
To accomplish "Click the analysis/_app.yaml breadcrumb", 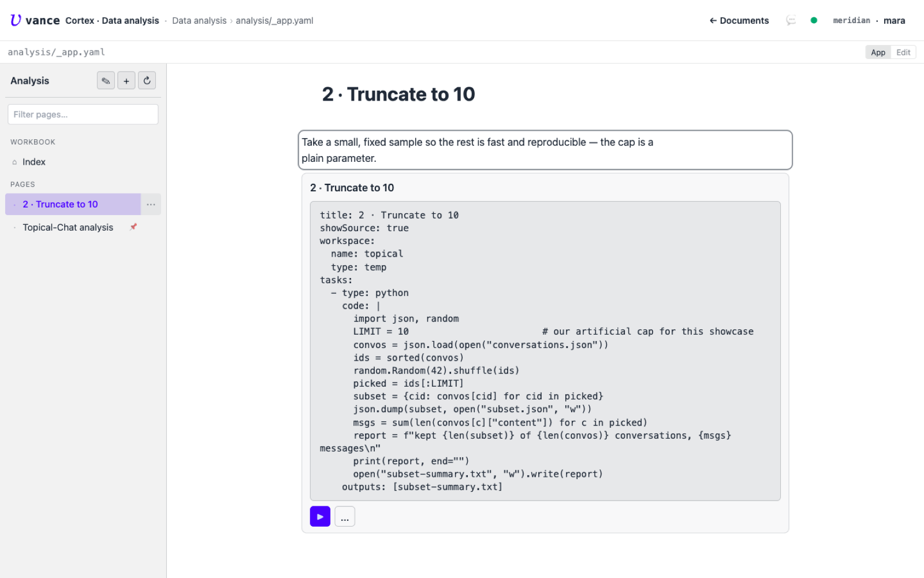I will coord(274,20).
